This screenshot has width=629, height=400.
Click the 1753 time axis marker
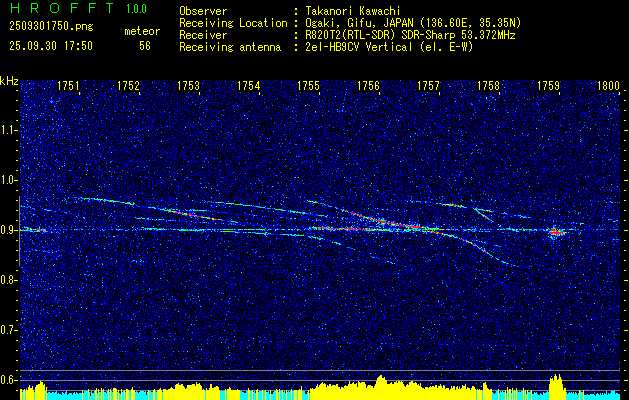[189, 86]
